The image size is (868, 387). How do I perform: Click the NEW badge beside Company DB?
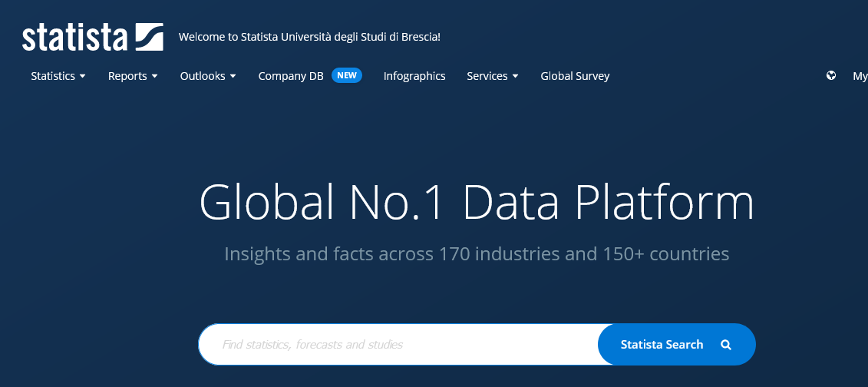coord(347,75)
